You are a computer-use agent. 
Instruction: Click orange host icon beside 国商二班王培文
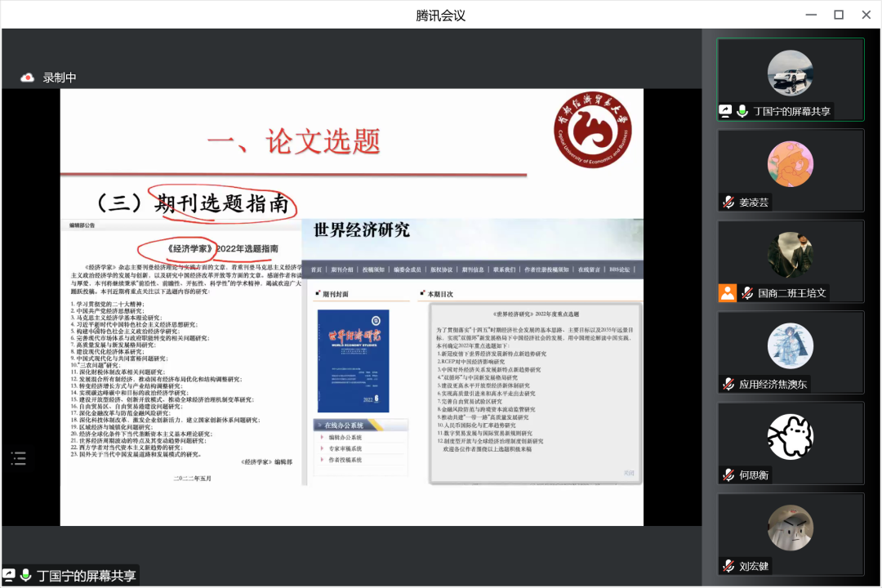click(728, 293)
